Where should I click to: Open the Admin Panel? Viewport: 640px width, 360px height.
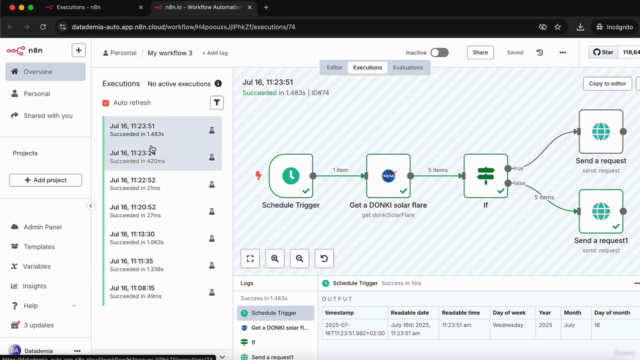click(45, 227)
